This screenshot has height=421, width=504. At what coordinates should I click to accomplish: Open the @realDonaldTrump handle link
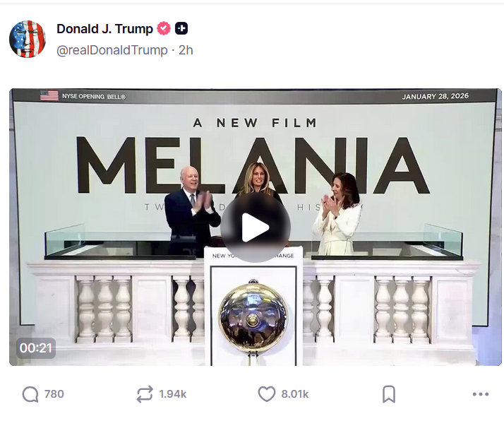tap(112, 50)
